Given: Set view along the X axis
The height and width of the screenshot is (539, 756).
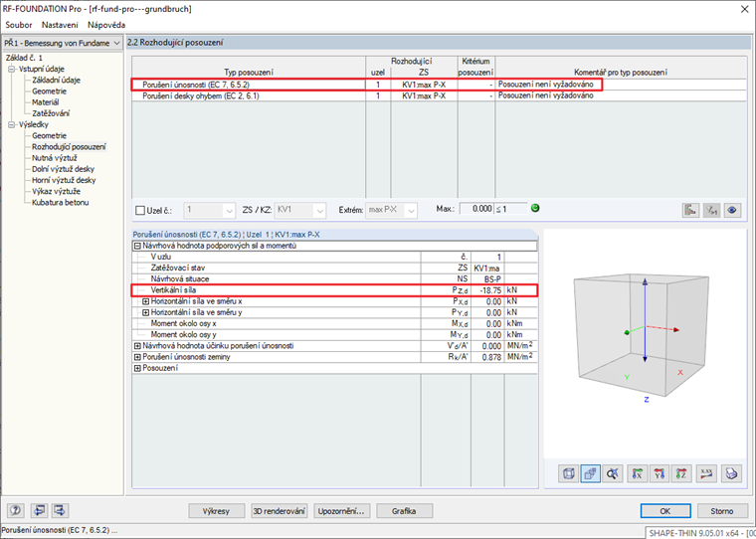Looking at the screenshot, I should [x=638, y=473].
